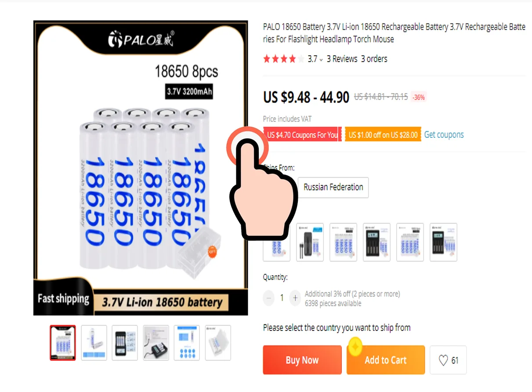Select the second gallery thumbnail of single battery
The image size is (532, 392).
94,343
